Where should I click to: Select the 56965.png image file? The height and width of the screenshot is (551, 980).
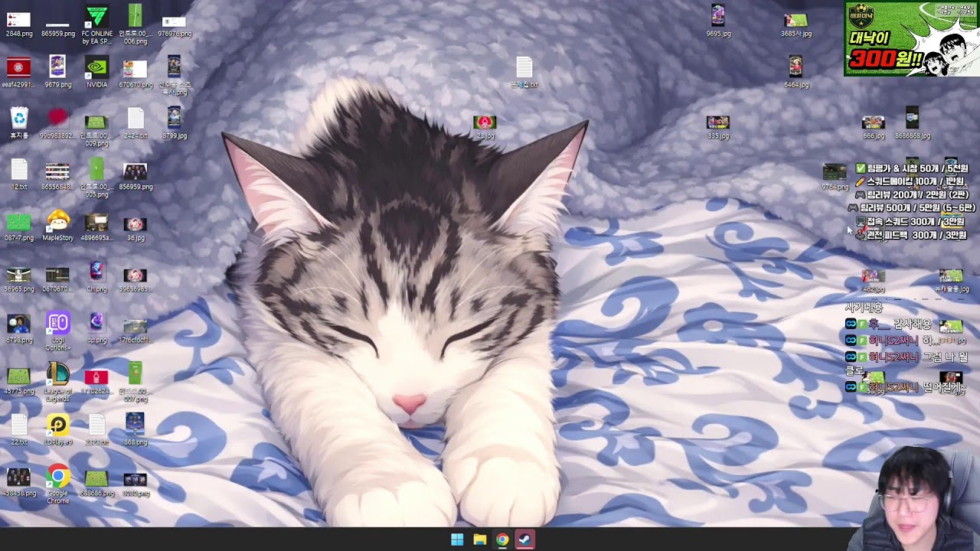click(19, 275)
